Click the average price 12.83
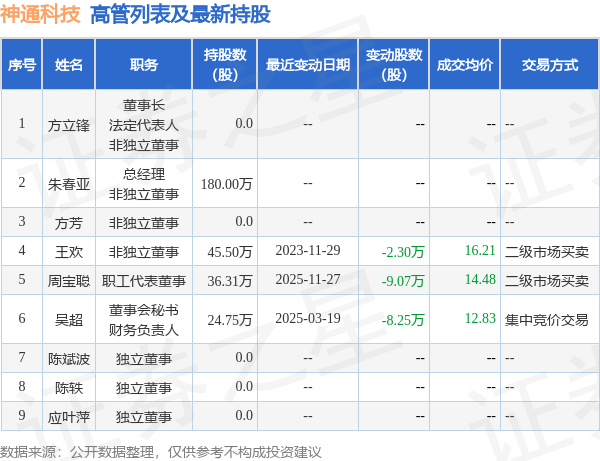This screenshot has height=461, width=600. point(480,318)
